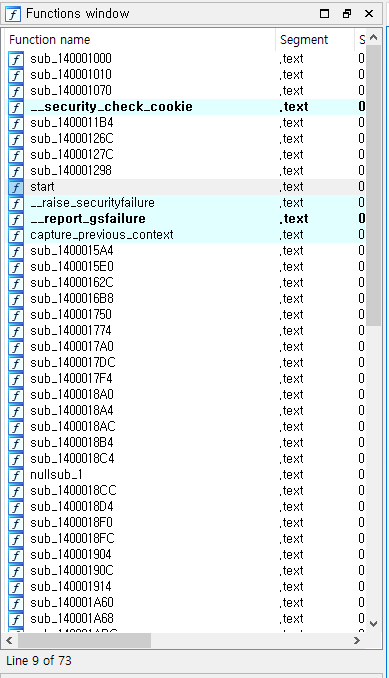Click function icon beside sub_14000126C

16,139
